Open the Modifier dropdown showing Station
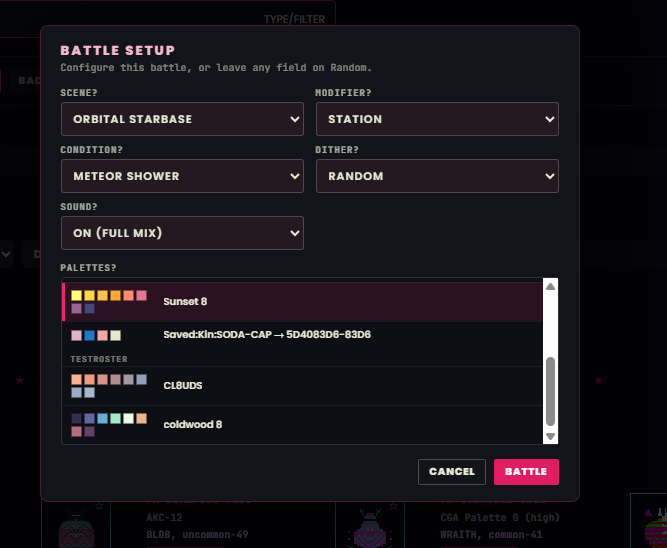This screenshot has height=548, width=667. pos(437,119)
